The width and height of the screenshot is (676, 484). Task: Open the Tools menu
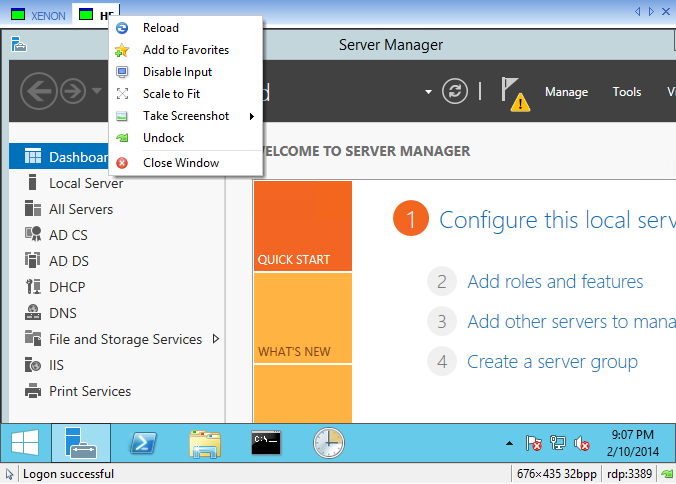(627, 92)
